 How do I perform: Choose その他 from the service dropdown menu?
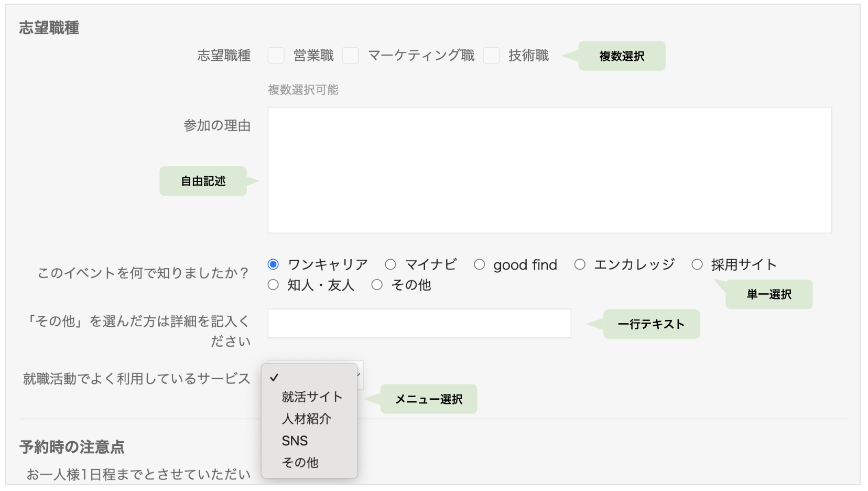click(x=300, y=463)
